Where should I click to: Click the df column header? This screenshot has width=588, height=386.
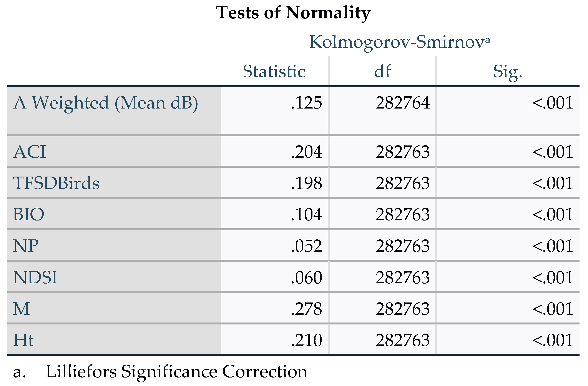[x=382, y=72]
